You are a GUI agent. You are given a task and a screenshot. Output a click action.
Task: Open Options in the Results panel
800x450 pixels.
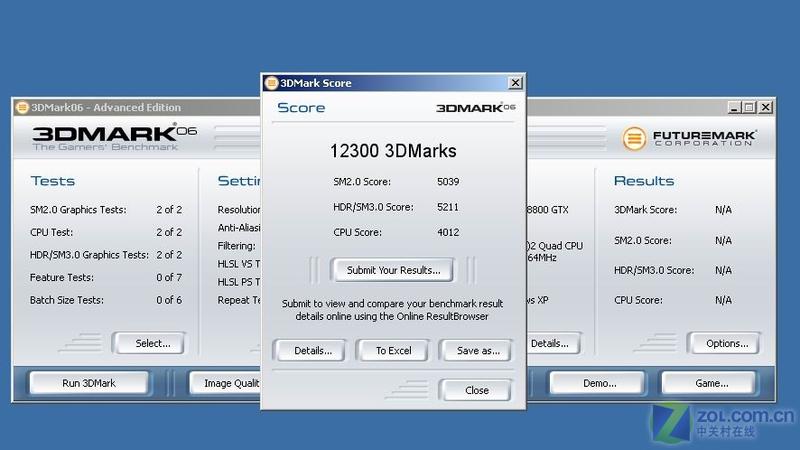[726, 343]
